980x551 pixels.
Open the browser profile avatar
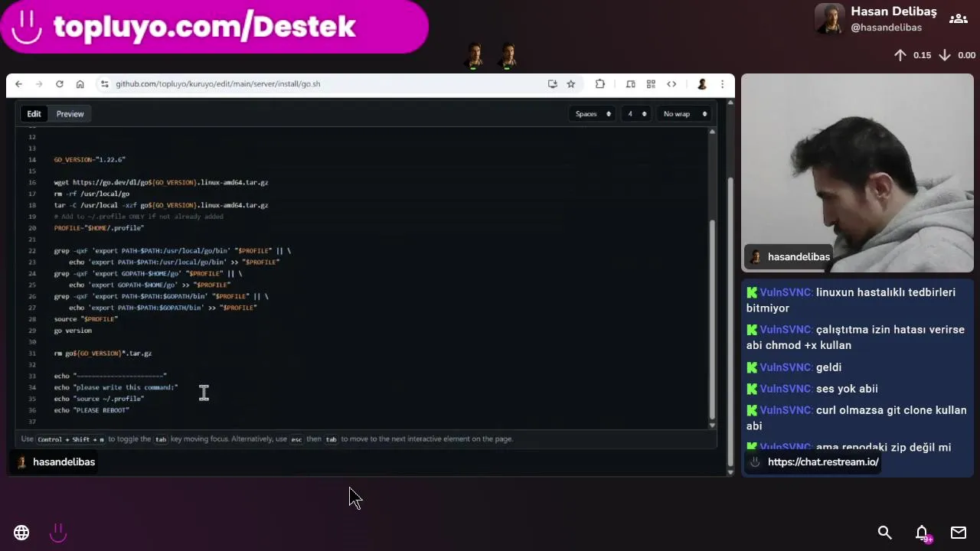(x=701, y=84)
